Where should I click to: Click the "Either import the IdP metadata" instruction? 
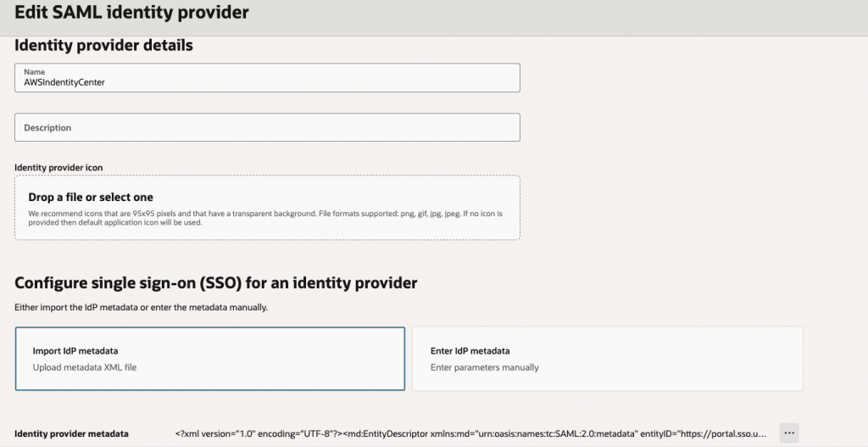[141, 307]
